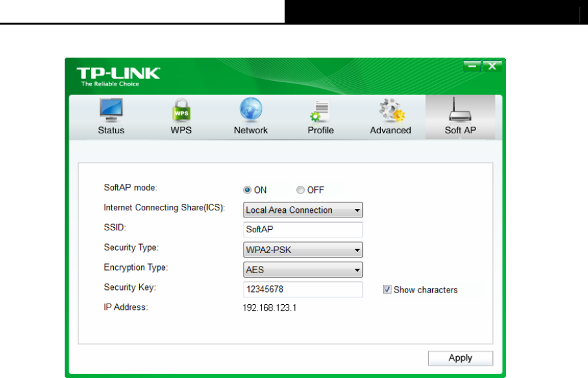Open the Profile document icon
This screenshot has width=588, height=378.
coord(320,111)
